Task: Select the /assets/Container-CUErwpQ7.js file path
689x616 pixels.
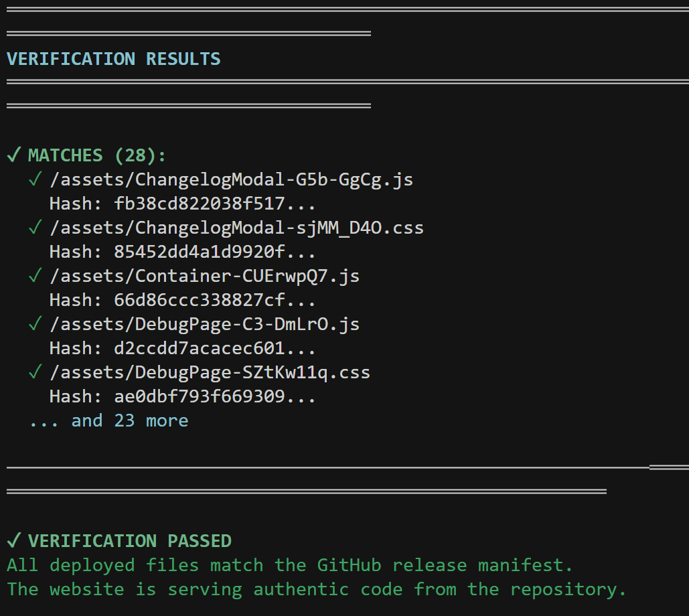Action: (204, 276)
